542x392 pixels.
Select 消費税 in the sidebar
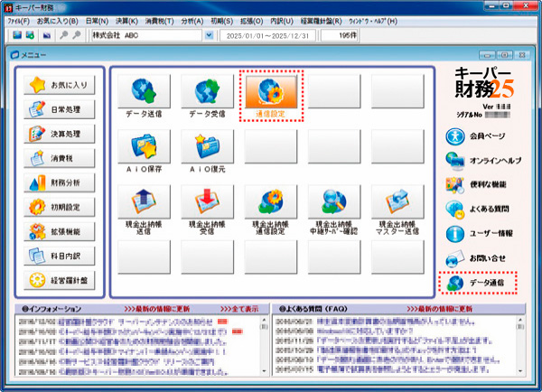[59, 158]
